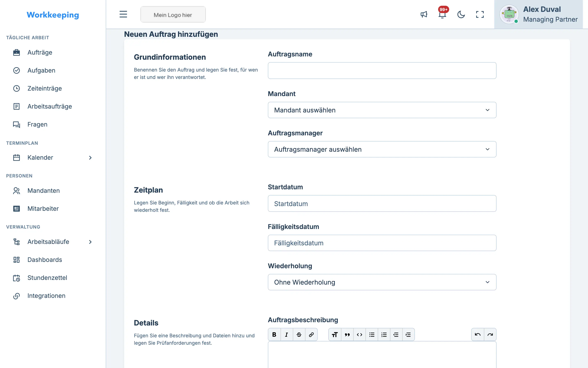Click the Grundinformationen heading
Image resolution: width=588 pixels, height=368 pixels.
(170, 57)
